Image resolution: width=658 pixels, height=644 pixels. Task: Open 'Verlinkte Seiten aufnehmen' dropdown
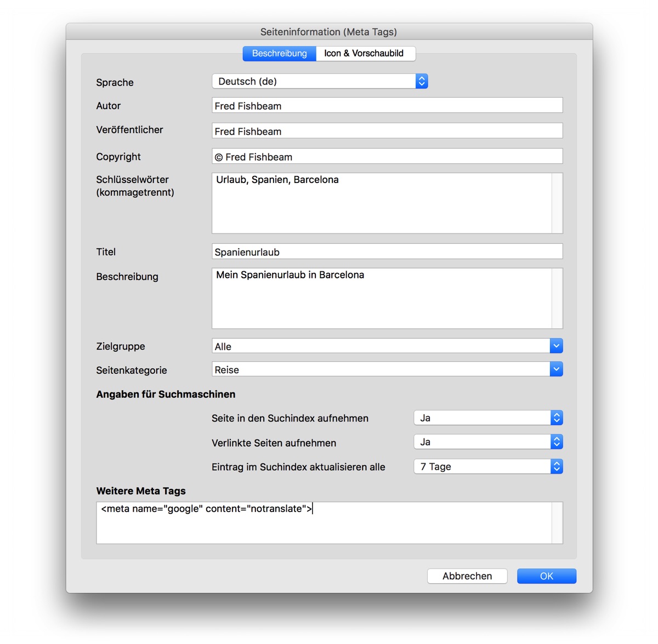click(488, 442)
